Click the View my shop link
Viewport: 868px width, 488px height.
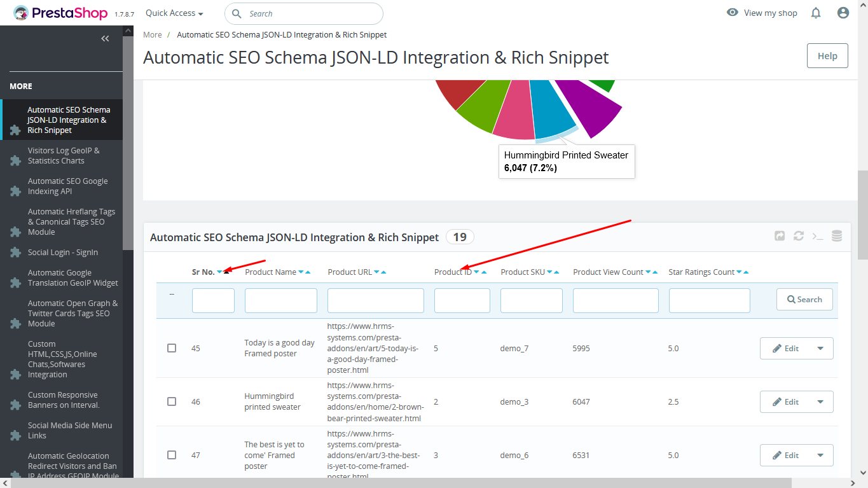770,13
